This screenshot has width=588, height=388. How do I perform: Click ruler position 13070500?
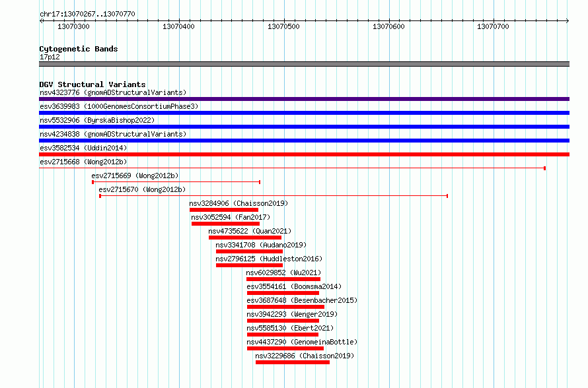point(283,26)
